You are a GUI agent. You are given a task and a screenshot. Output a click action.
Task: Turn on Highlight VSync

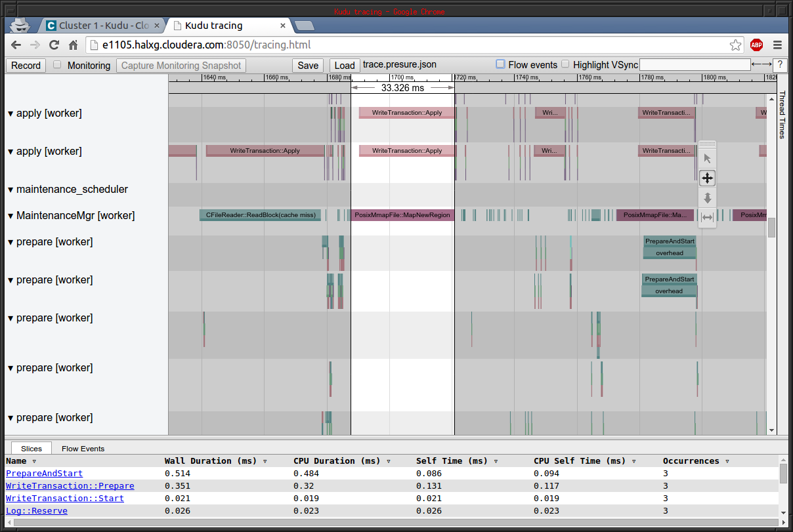(565, 64)
